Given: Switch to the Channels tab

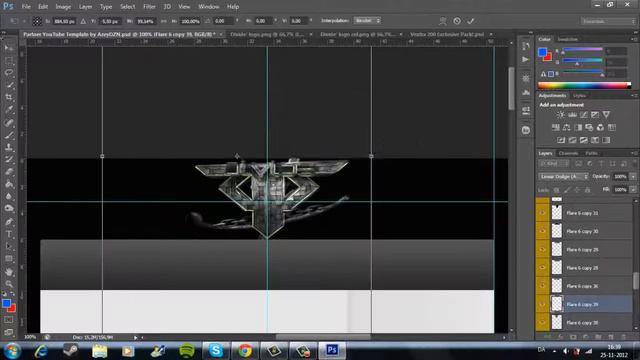Looking at the screenshot, I should [x=568, y=153].
